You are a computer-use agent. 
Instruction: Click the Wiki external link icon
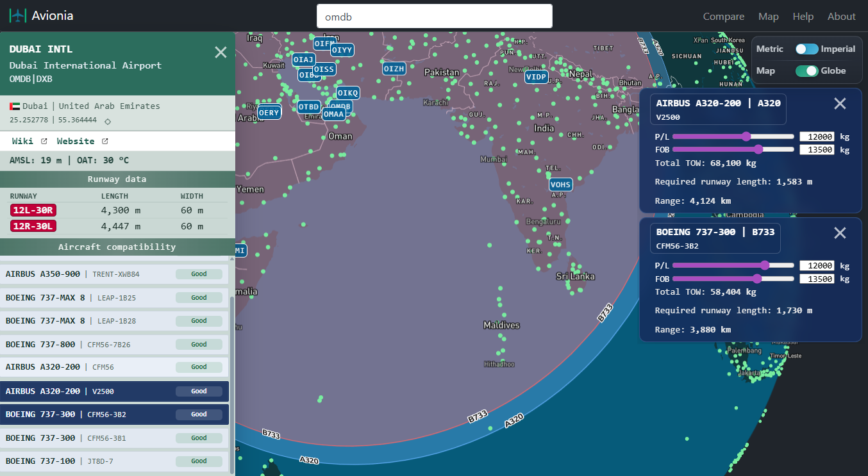(x=44, y=141)
